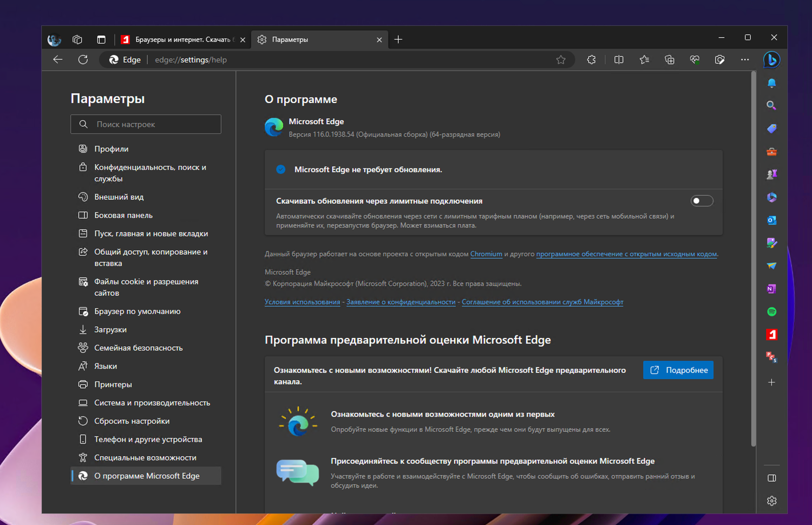Screen dimensions: 812x525
Task: Close the 'Параметры' tab
Action: coord(379,40)
